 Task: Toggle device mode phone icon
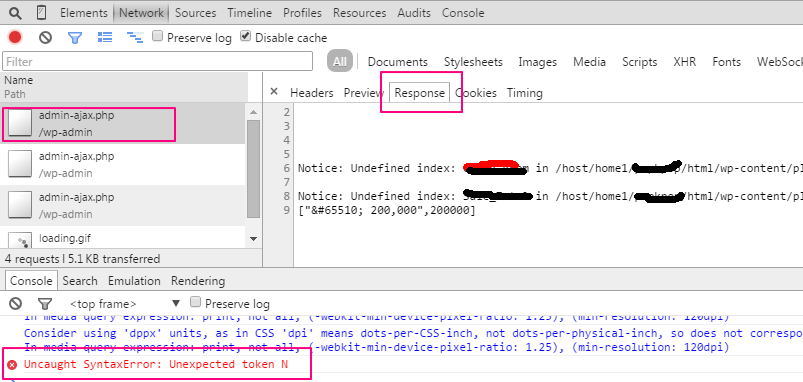(41, 13)
